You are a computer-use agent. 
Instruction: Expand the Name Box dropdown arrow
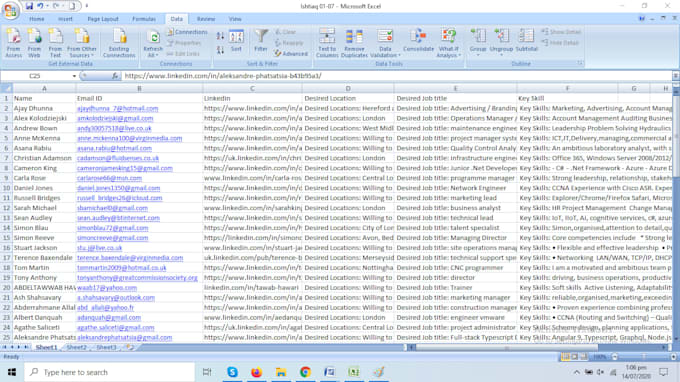[74, 76]
